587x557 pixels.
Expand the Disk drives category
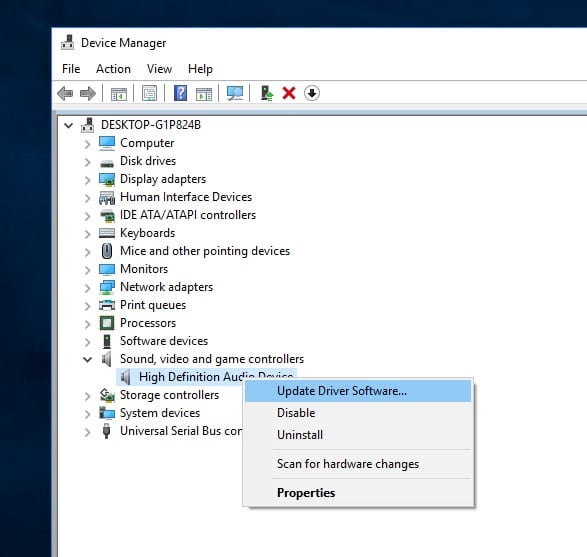[87, 162]
